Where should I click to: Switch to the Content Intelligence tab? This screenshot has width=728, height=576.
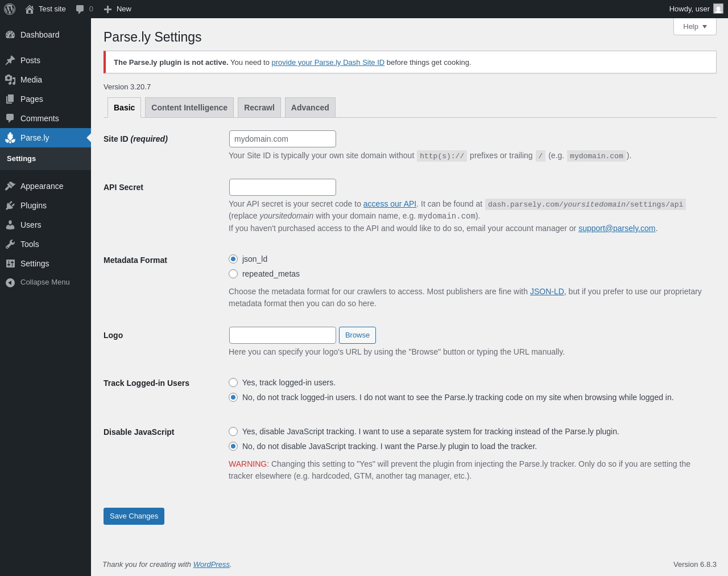(189, 108)
